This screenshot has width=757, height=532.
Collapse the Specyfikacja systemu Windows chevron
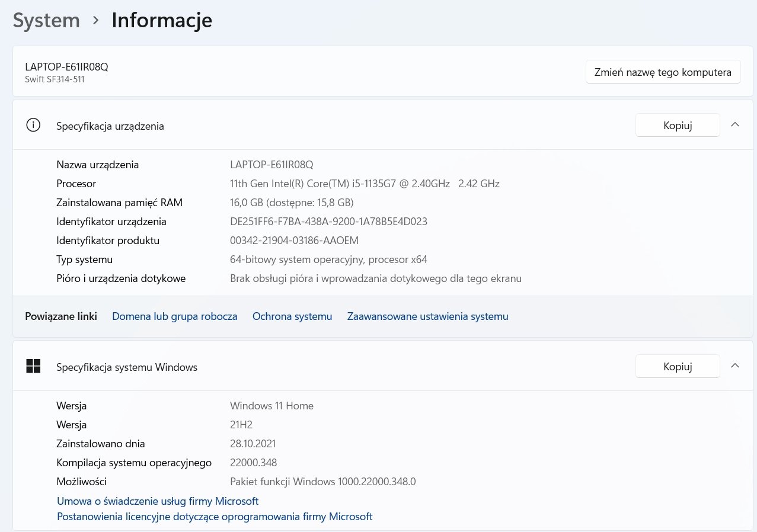735,366
